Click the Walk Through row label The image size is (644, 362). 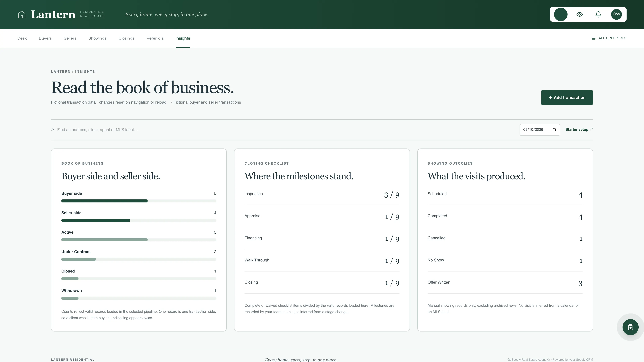point(257,260)
